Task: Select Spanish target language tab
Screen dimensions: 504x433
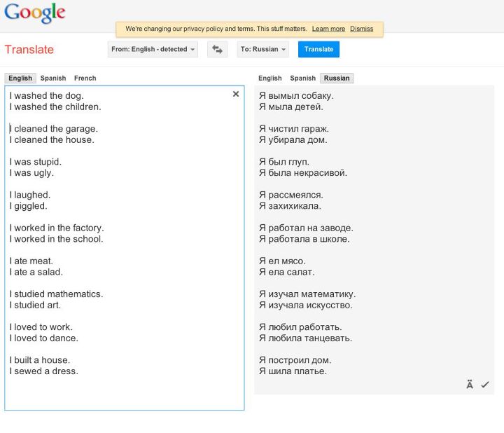Action: 303,78
